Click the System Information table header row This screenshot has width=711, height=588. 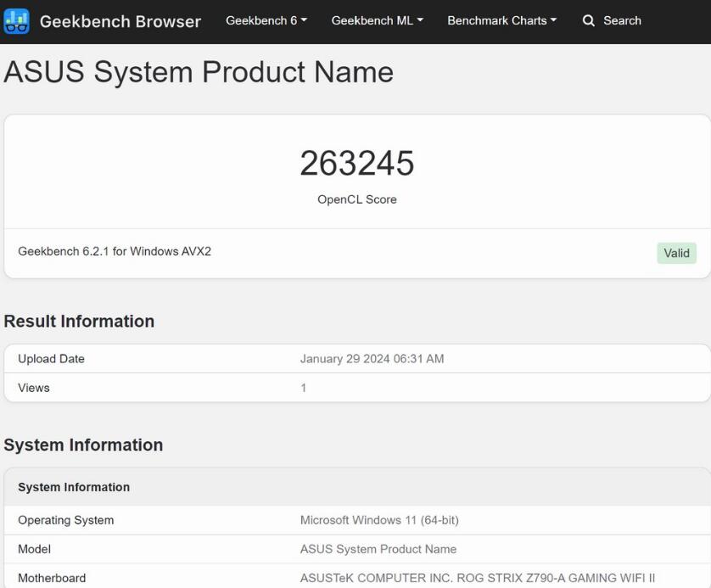(x=74, y=487)
